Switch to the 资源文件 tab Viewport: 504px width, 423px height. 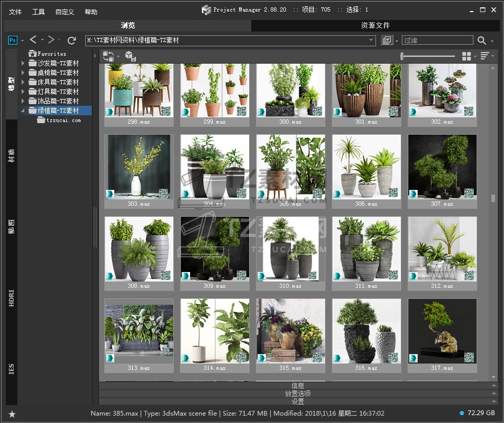[375, 25]
